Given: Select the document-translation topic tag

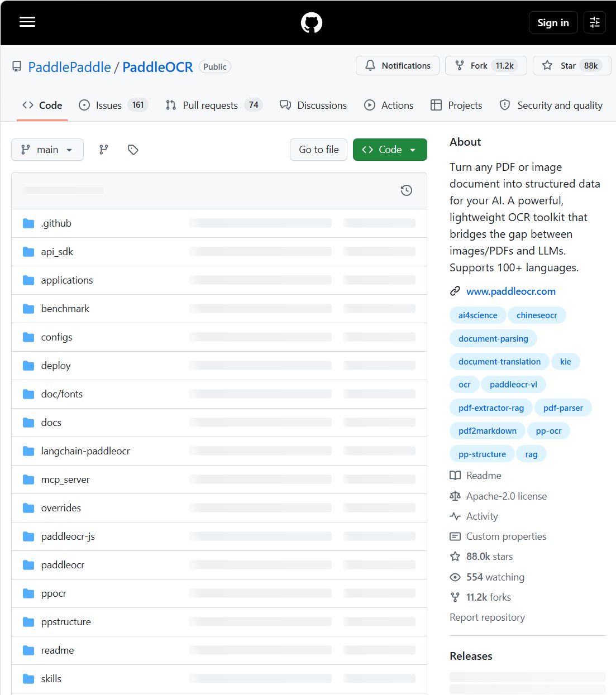Looking at the screenshot, I should tap(499, 362).
